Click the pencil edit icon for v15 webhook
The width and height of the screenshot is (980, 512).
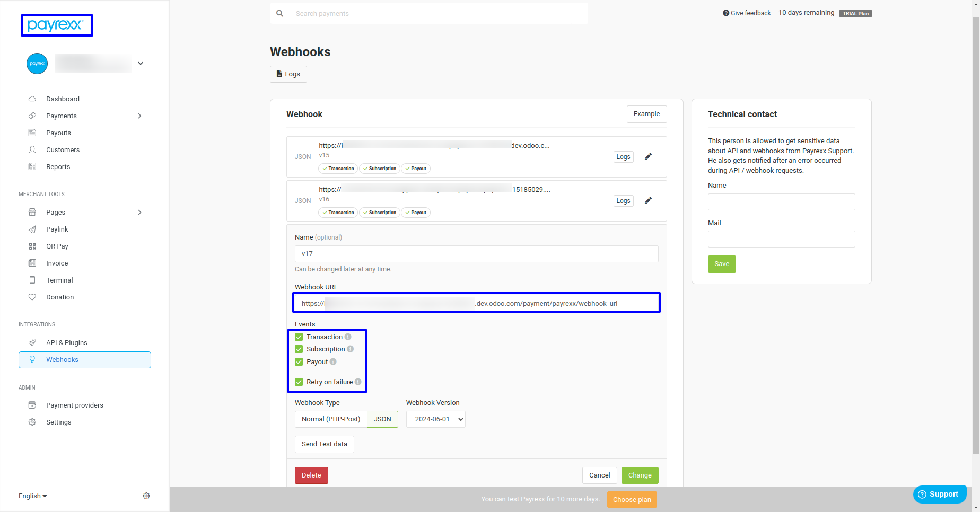648,157
